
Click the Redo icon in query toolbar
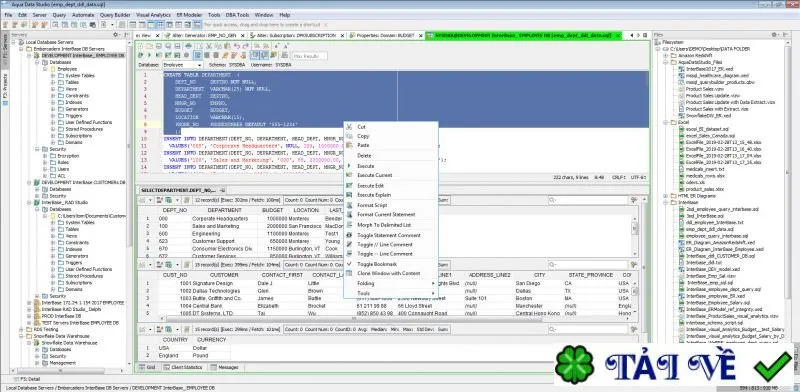coord(245,46)
